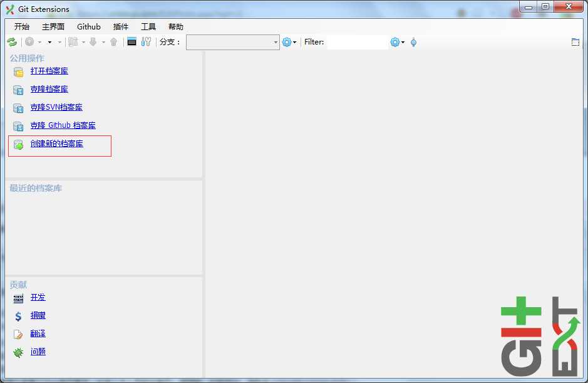Open the 开始 menu

pyautogui.click(x=22, y=27)
